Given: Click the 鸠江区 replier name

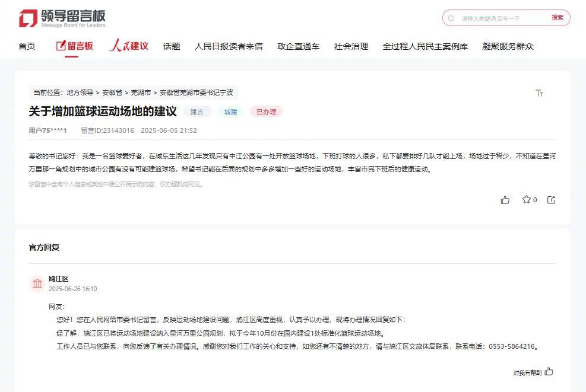Looking at the screenshot, I should click(58, 279).
